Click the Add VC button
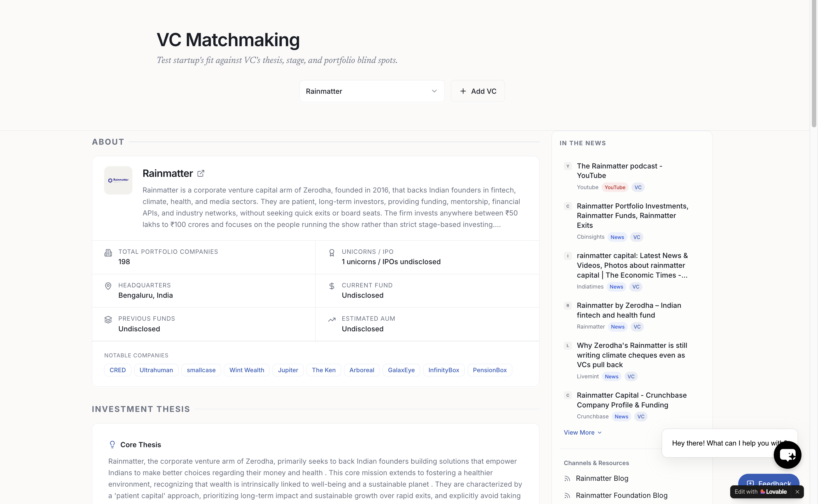This screenshot has height=504, width=818. pyautogui.click(x=477, y=91)
